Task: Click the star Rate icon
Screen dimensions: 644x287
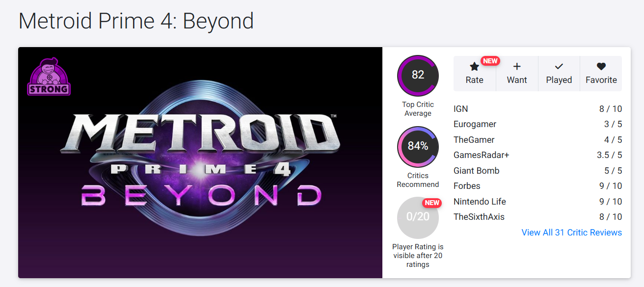Action: click(474, 67)
